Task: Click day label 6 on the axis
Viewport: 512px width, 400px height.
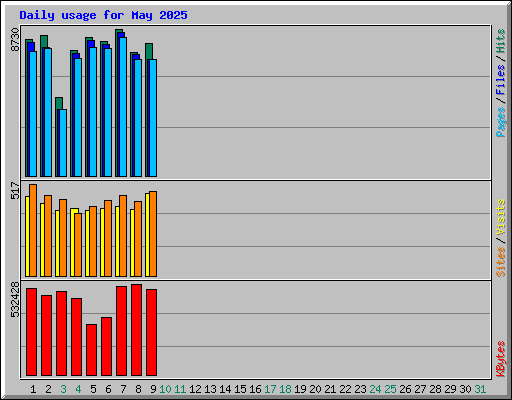Action: tap(108, 389)
